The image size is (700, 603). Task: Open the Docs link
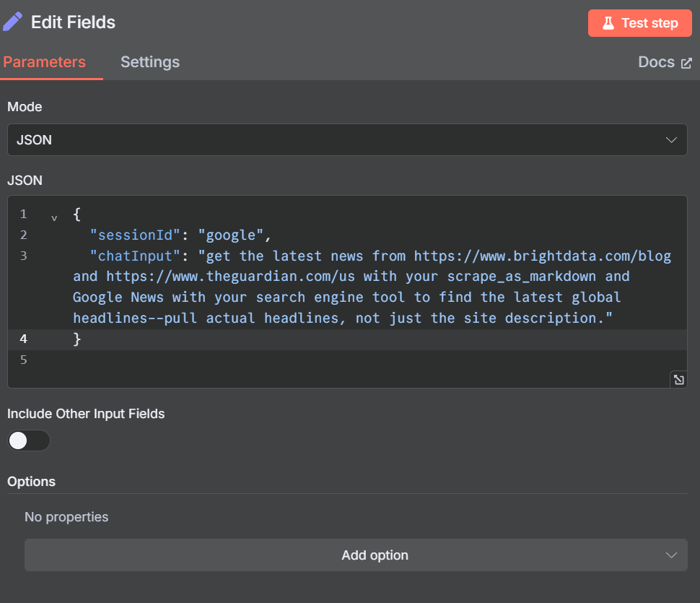(x=656, y=62)
